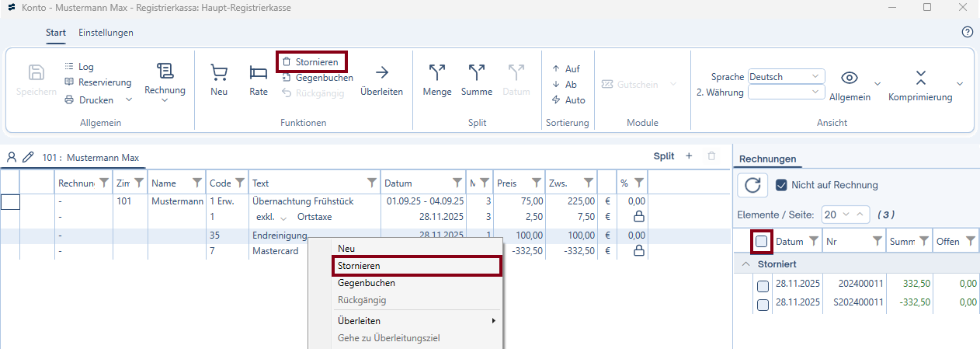Switch to the Einstellungen tab
Viewport: 980px width, 349px height.
[106, 33]
